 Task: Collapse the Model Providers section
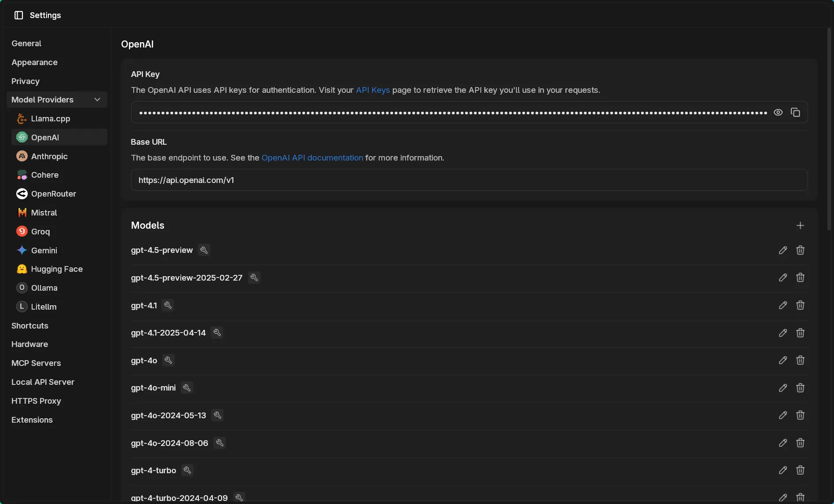[x=97, y=99]
